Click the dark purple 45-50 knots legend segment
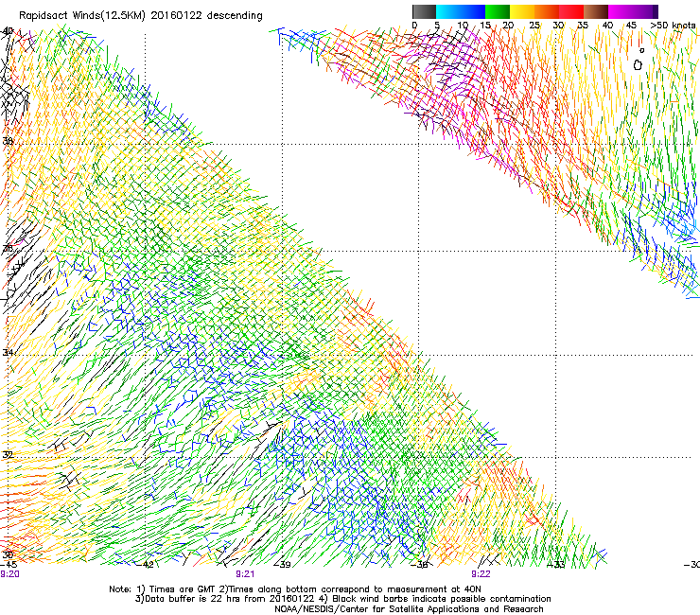Viewport: 700px width, 615px height. pyautogui.click(x=645, y=11)
